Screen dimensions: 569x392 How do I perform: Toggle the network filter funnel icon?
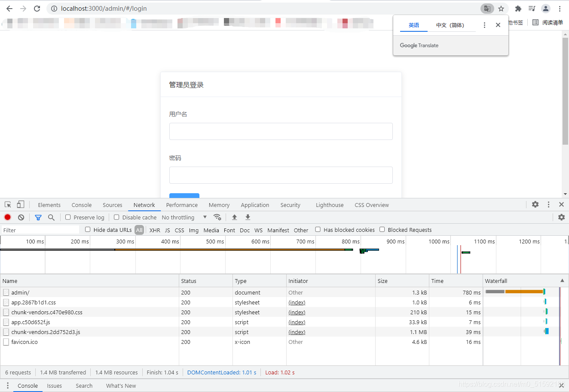38,217
